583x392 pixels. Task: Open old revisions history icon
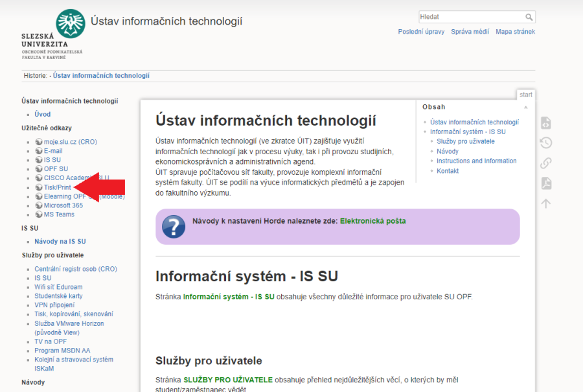click(x=546, y=143)
